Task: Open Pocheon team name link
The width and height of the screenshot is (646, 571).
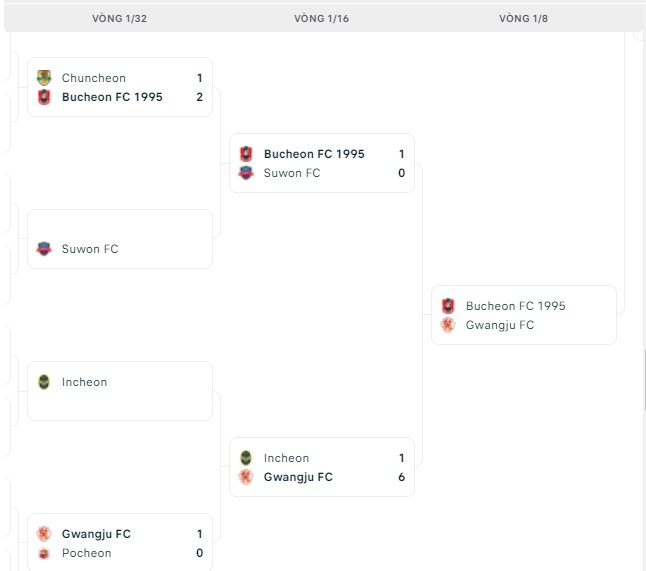Action: (x=87, y=553)
